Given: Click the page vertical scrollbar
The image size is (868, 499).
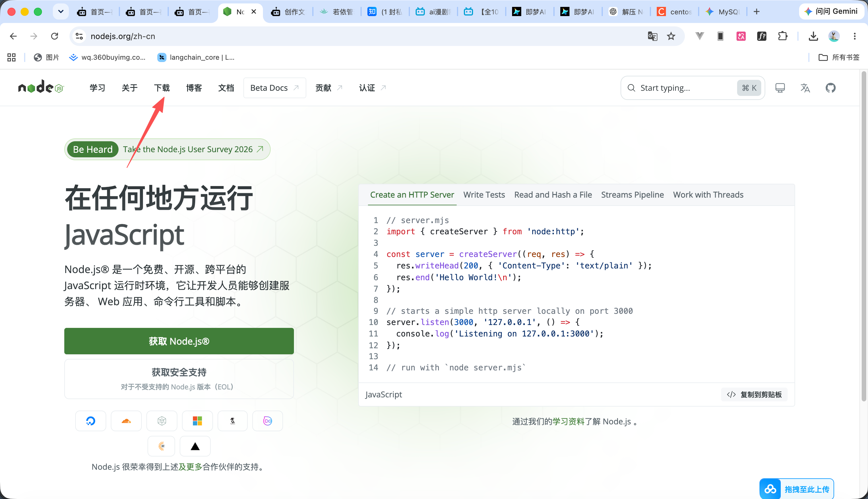Looking at the screenshot, I should pos(864,237).
